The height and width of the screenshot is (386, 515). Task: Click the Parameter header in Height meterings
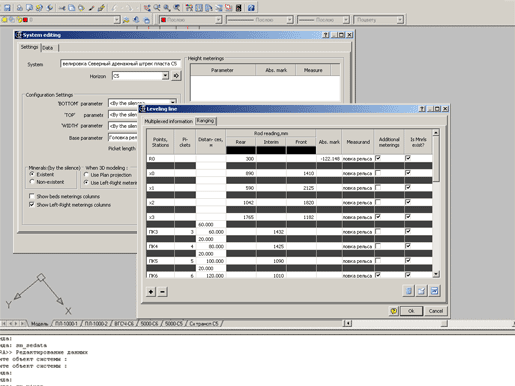click(x=222, y=70)
